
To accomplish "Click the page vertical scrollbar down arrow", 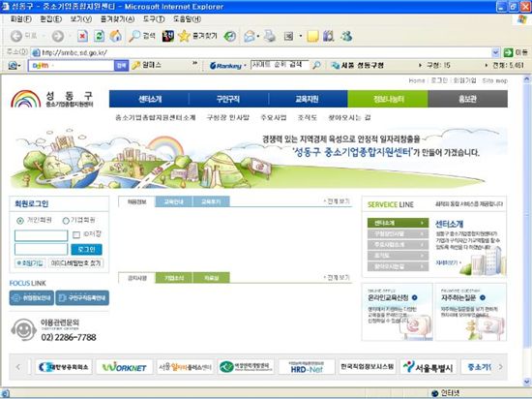I will (526, 382).
